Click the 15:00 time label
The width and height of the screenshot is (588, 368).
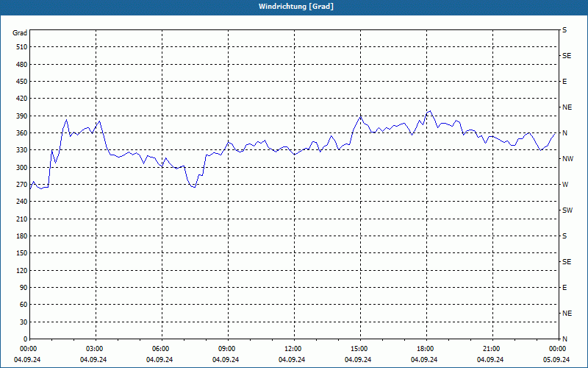(x=359, y=349)
